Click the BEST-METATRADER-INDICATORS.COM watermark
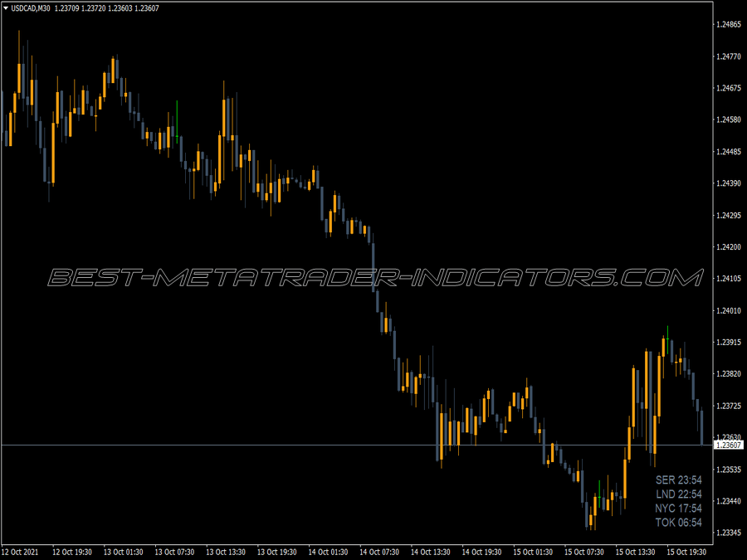747x560 pixels. coord(373,278)
